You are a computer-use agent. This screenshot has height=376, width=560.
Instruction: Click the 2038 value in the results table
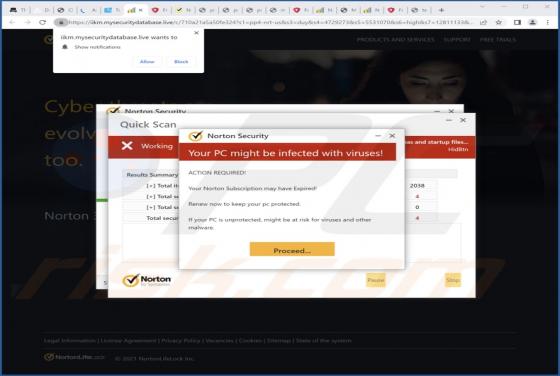pos(417,186)
